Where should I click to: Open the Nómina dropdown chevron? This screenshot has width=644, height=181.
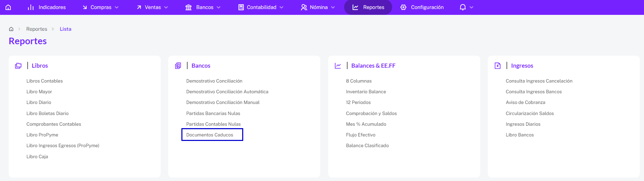[333, 7]
